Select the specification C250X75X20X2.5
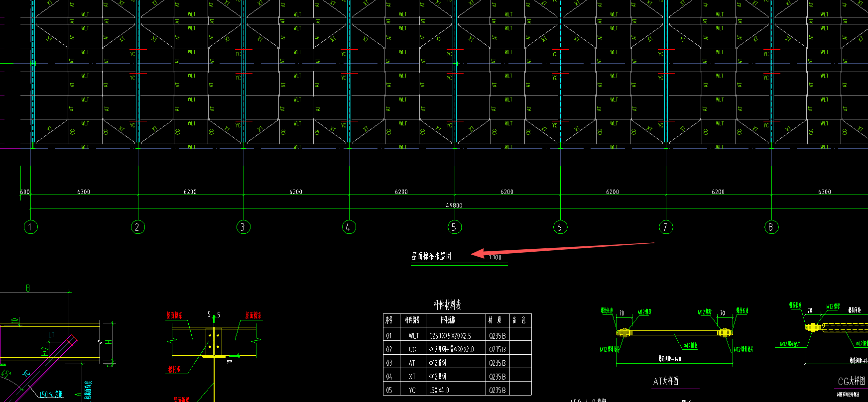The height and width of the screenshot is (402, 868). [x=450, y=336]
